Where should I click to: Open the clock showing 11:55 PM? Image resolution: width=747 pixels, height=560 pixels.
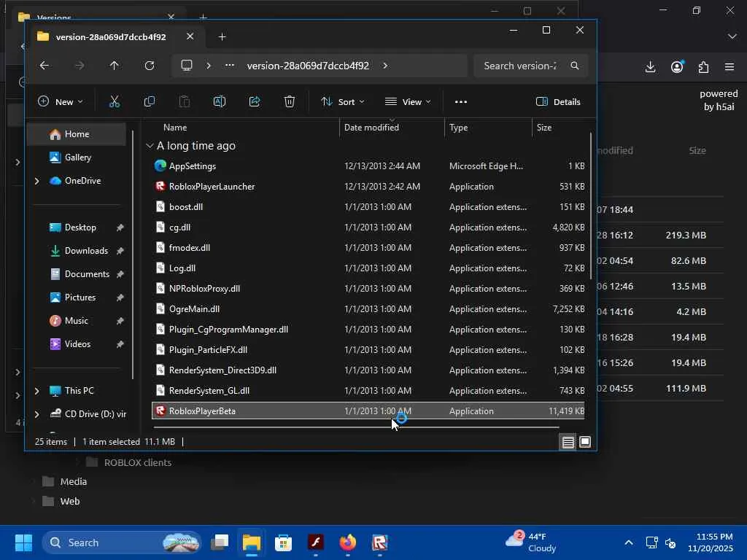pyautogui.click(x=711, y=542)
